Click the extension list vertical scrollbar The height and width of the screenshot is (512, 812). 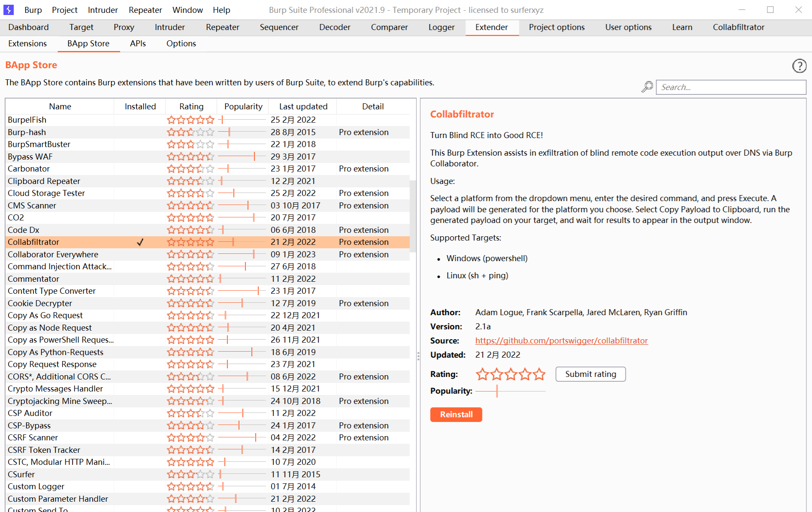[x=413, y=217]
